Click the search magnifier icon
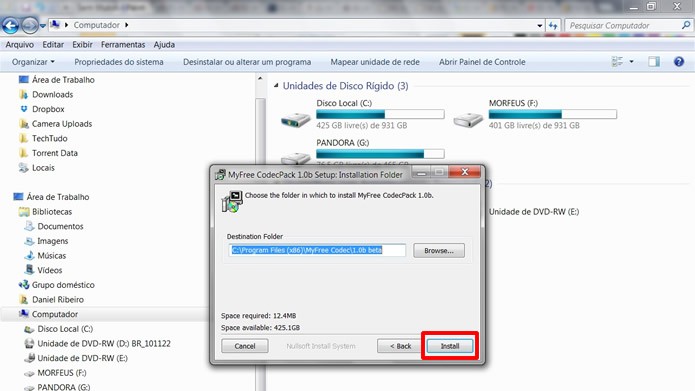 [686, 25]
